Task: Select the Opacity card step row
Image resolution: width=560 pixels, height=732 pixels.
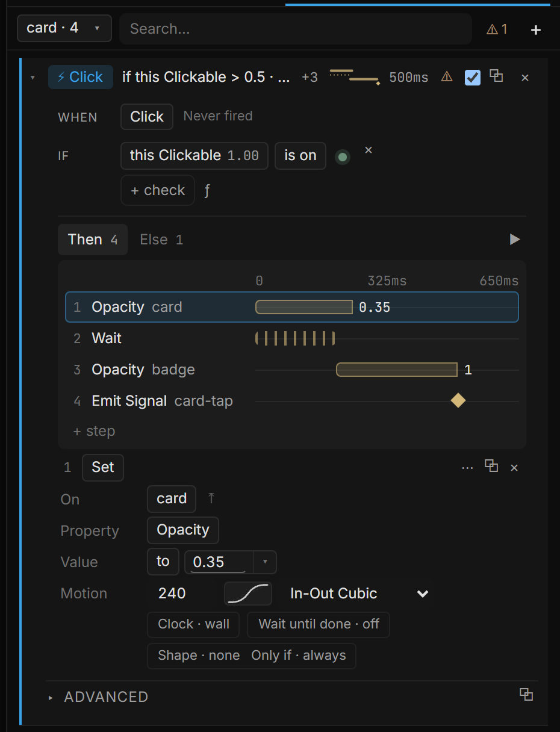Action: point(292,307)
